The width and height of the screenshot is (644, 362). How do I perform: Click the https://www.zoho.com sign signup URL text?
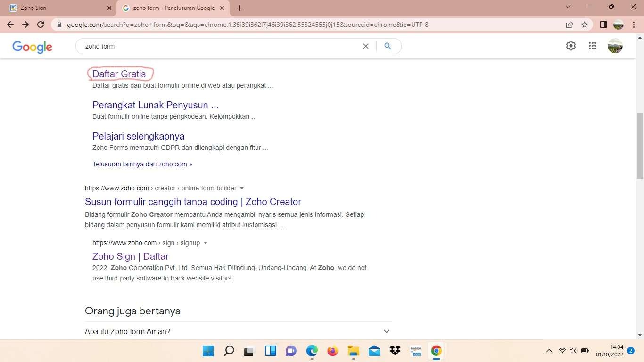point(146,243)
